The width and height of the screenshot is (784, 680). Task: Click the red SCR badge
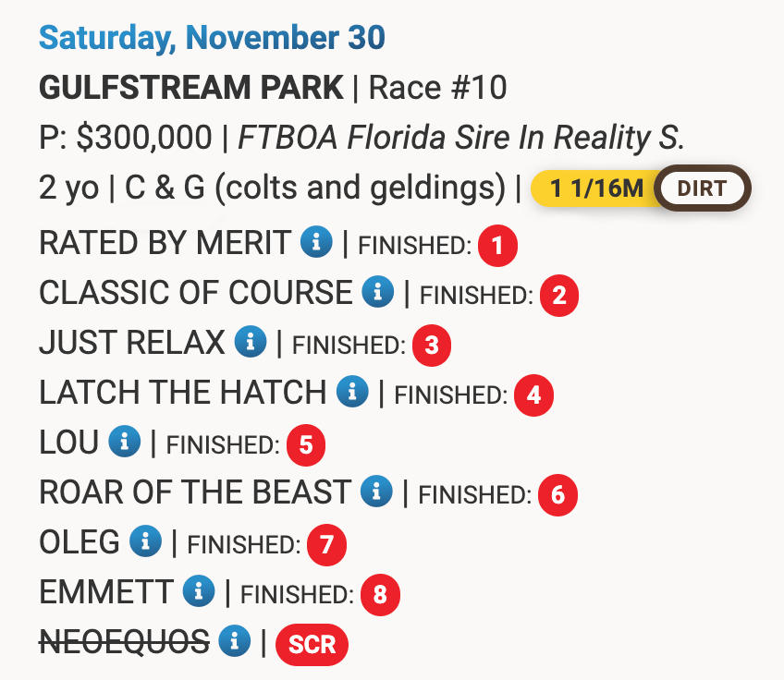[312, 645]
